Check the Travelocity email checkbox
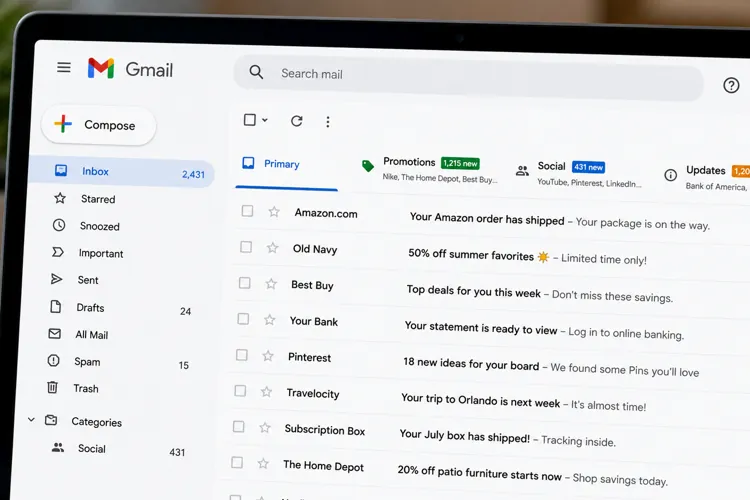 240,391
